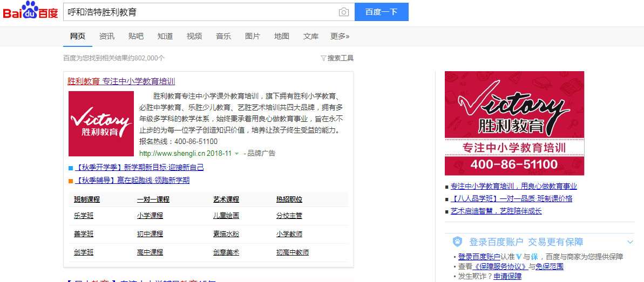The height and width of the screenshot is (282, 644).
Task: Click the large Victory 胜利教育 banner ad
Action: pyautogui.click(x=514, y=123)
